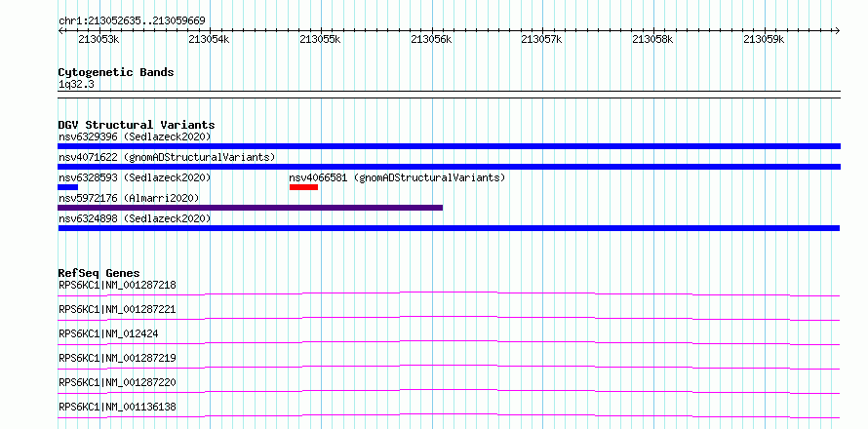Click the nsv6329396 (Sedlazeck2020) label
The image size is (868, 429).
(135, 136)
